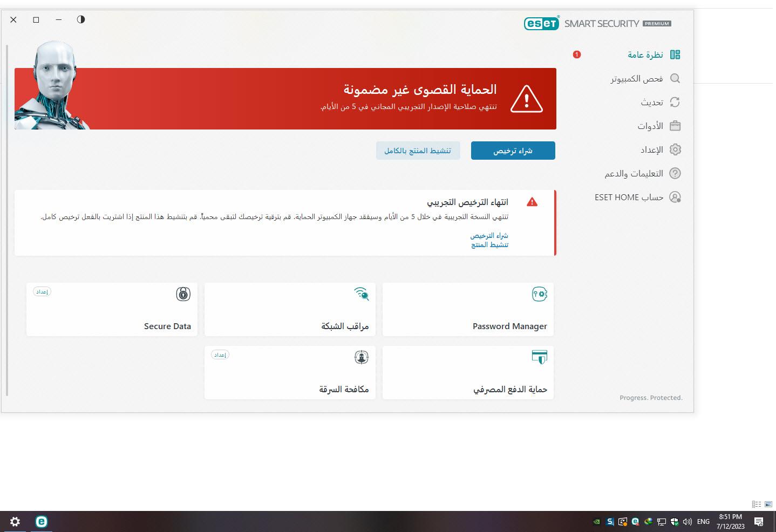The image size is (776, 532).
Task: Click the ESET app icon on the taskbar
Action: tap(42, 521)
